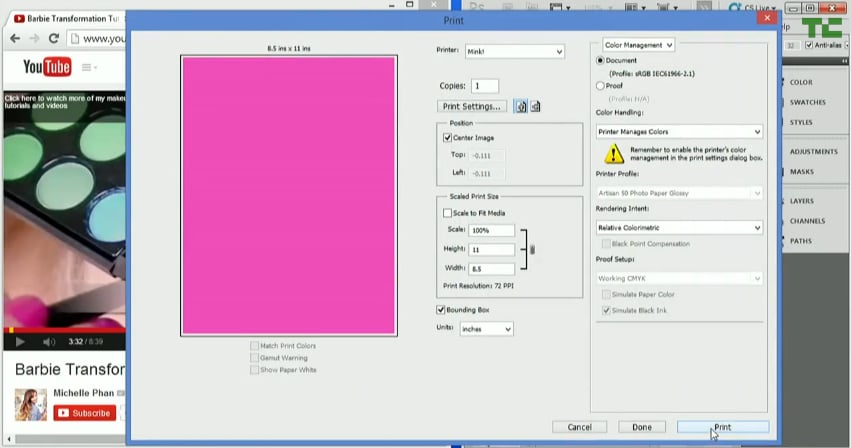Enable Scale to Fit Media
The height and width of the screenshot is (448, 851).
[x=447, y=213]
